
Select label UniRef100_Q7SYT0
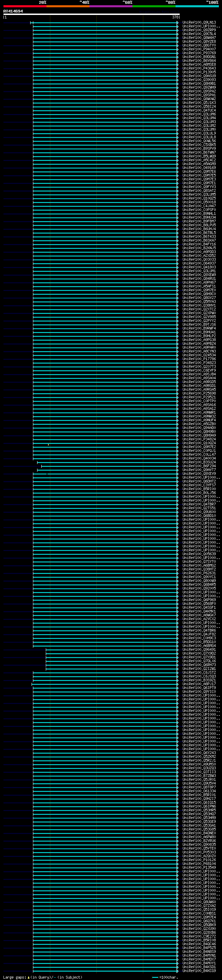click(199, 561)
